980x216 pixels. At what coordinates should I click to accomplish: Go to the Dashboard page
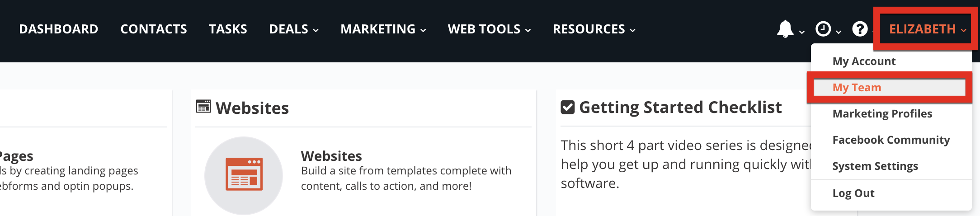click(x=58, y=29)
